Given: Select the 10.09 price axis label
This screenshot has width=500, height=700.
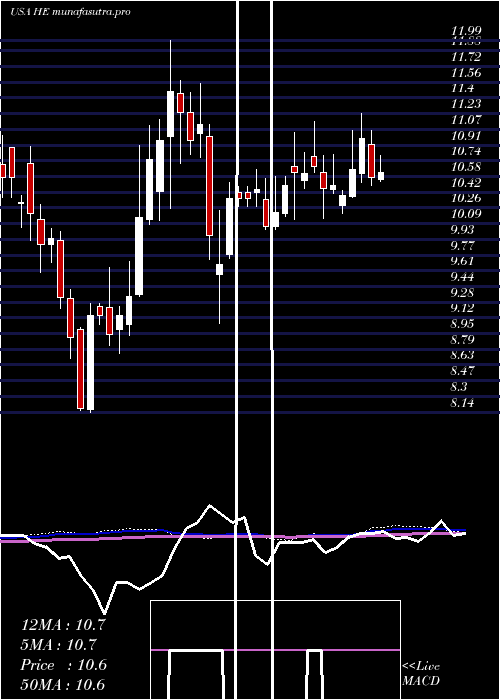Looking at the screenshot, I should pos(466,214).
